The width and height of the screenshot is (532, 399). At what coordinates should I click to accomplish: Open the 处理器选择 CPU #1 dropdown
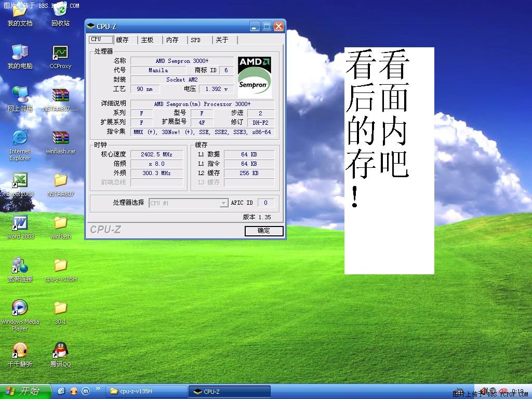(x=188, y=203)
